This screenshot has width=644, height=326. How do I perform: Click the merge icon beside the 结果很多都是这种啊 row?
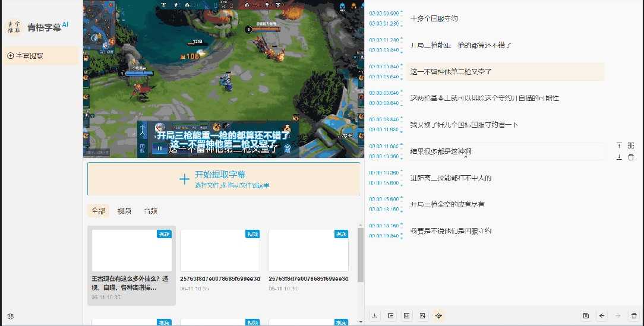coord(631,145)
